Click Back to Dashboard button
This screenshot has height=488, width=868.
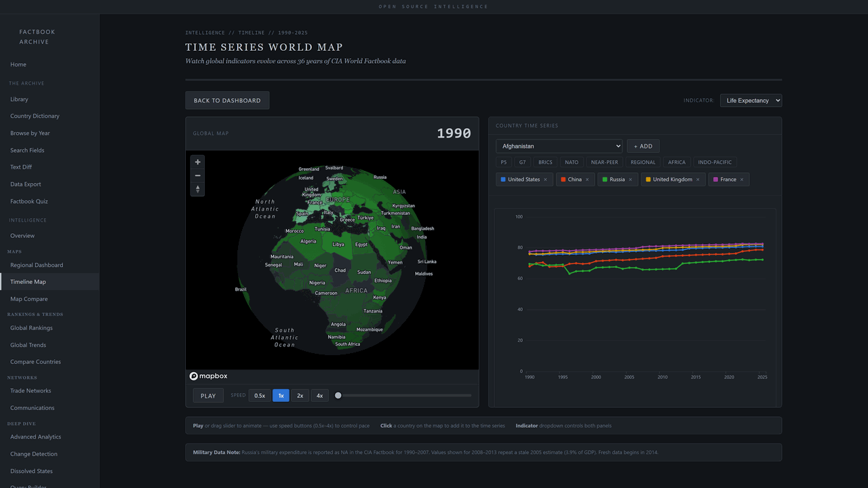click(227, 100)
